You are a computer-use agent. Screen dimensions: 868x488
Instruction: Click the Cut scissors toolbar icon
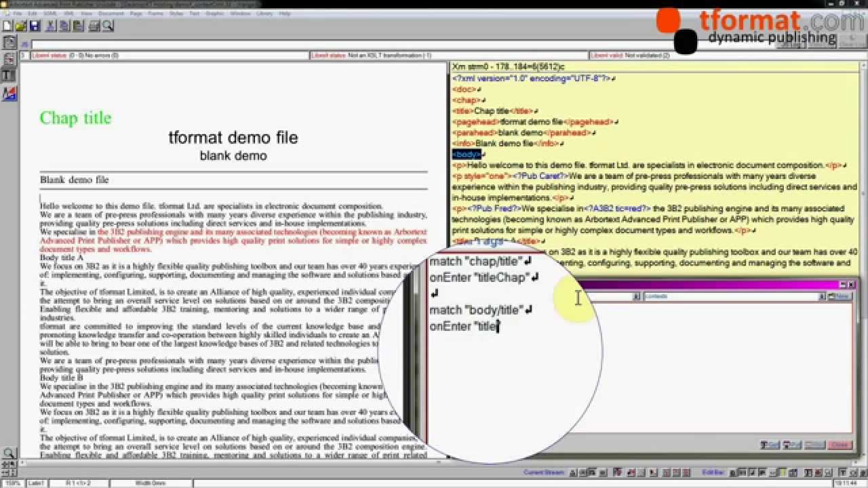[x=51, y=26]
